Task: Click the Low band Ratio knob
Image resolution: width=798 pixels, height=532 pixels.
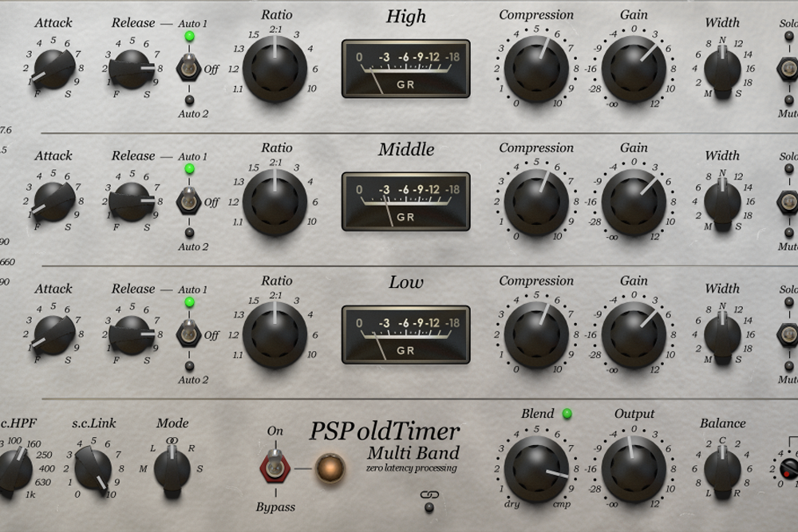Action: click(275, 335)
